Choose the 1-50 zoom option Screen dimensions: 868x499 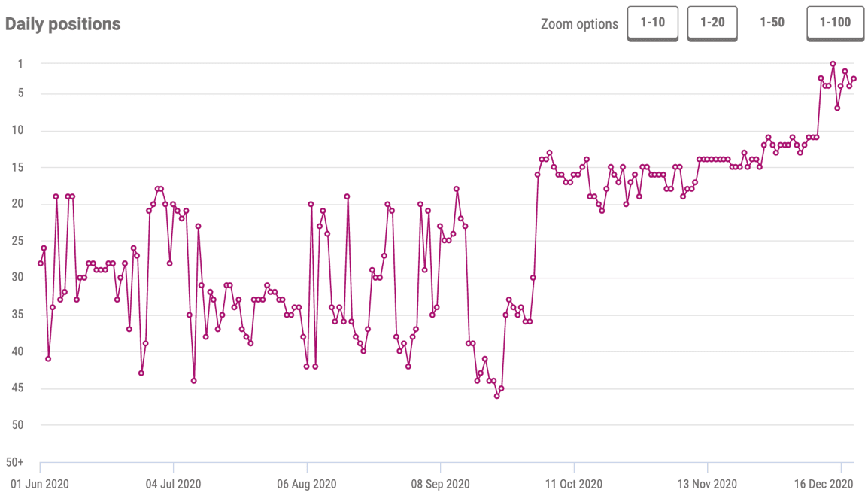coord(772,23)
